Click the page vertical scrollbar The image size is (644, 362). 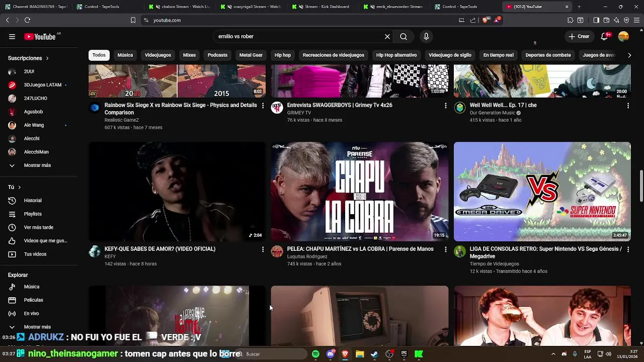click(641, 186)
